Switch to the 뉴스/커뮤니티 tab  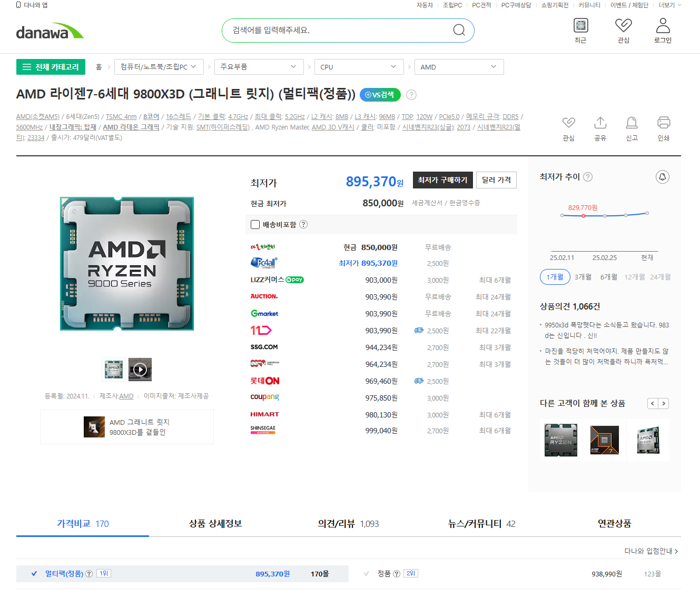pyautogui.click(x=481, y=524)
